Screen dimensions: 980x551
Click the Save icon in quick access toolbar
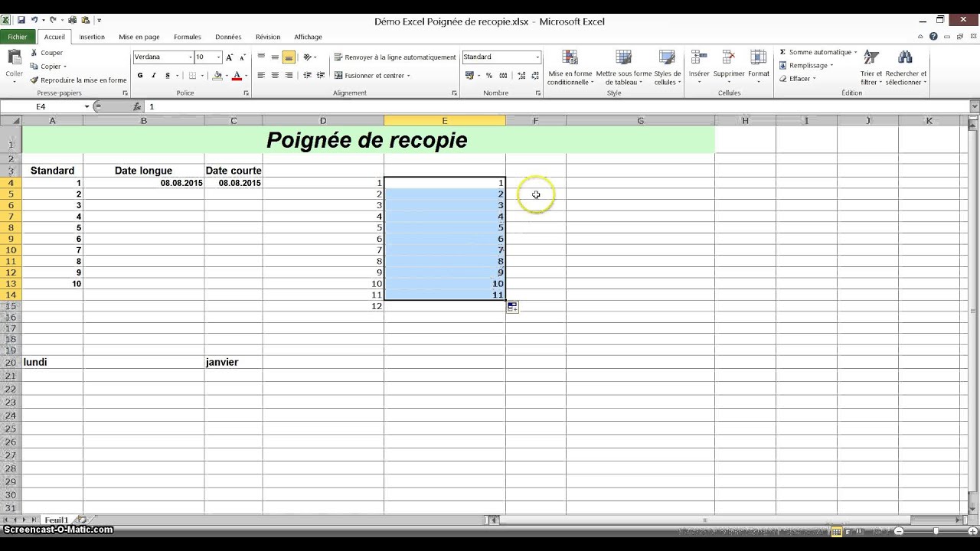[21, 20]
